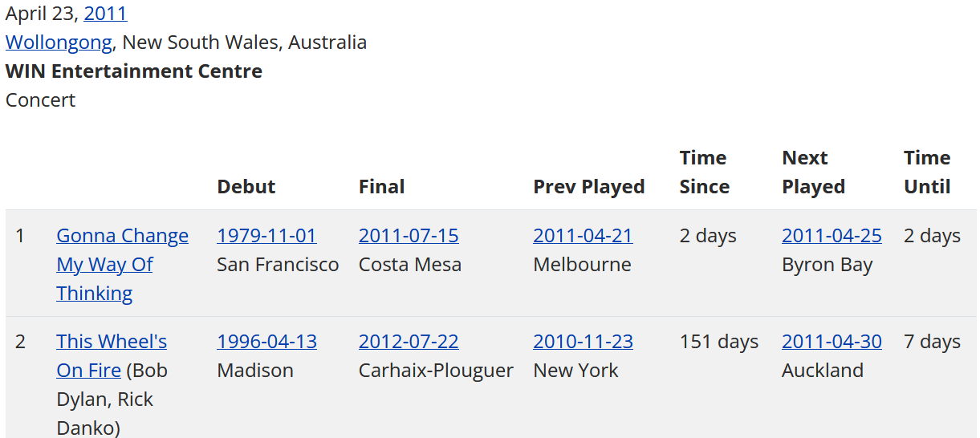980x438 pixels.
Task: Open previous played date 2011-04-21
Action: (x=583, y=236)
